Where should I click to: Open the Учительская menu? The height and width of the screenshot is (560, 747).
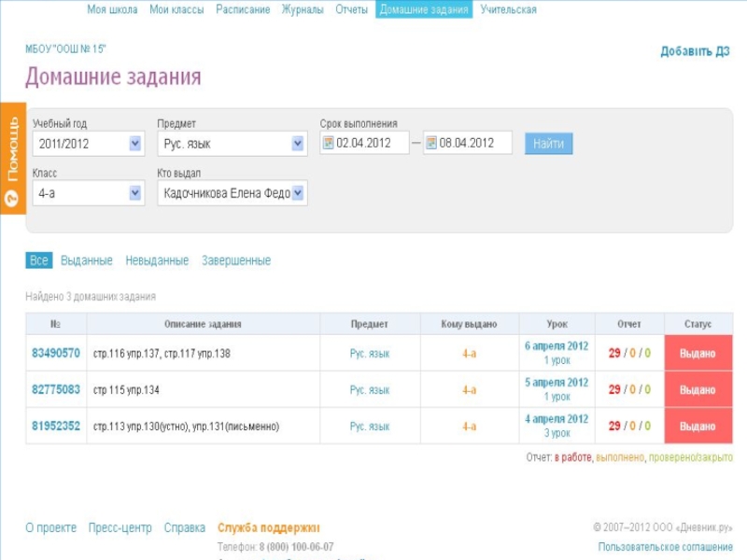[x=508, y=9]
